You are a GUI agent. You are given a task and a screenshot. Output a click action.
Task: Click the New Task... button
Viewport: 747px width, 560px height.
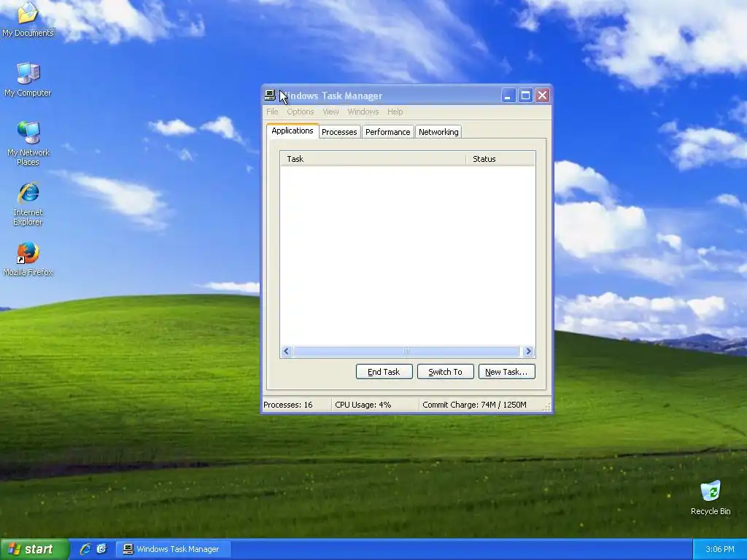point(507,372)
